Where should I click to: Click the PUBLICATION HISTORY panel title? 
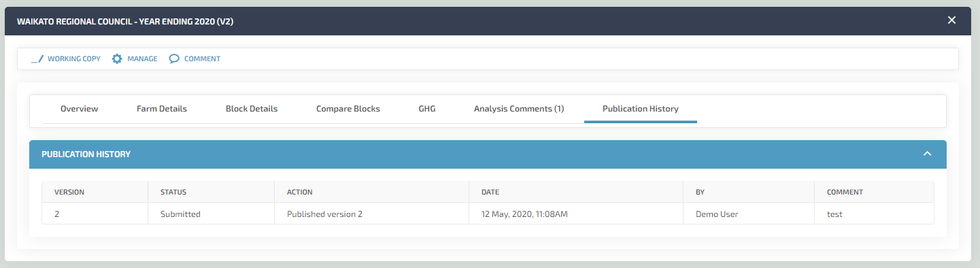click(x=86, y=154)
